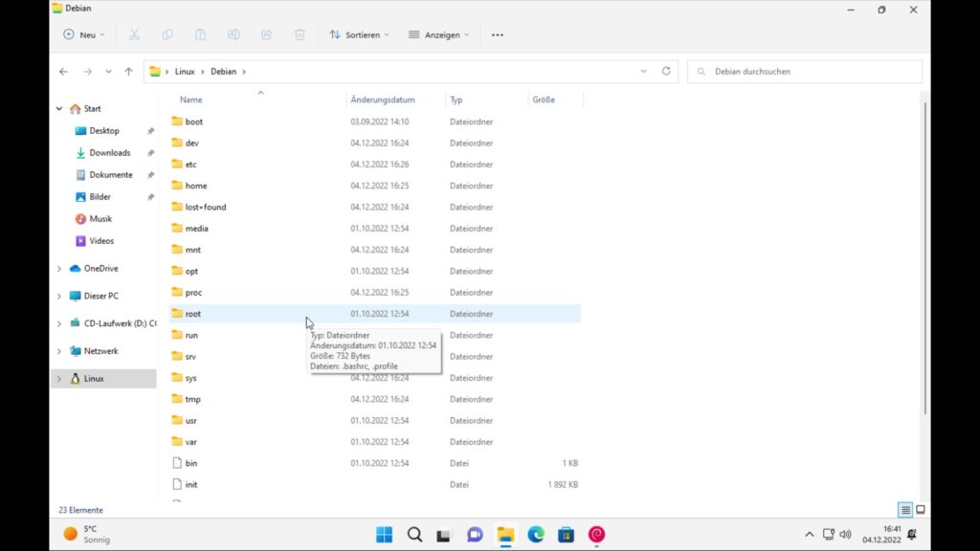
Task: Select the bin file row
Action: tap(375, 463)
